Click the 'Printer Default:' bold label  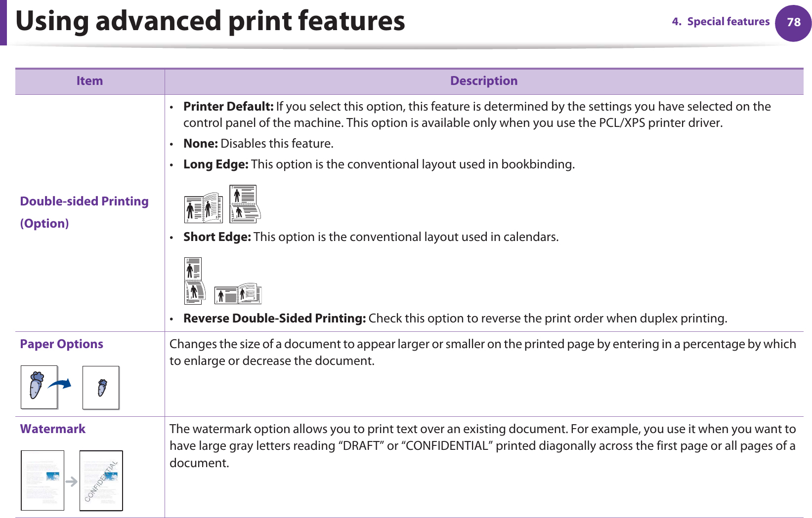tap(228, 107)
